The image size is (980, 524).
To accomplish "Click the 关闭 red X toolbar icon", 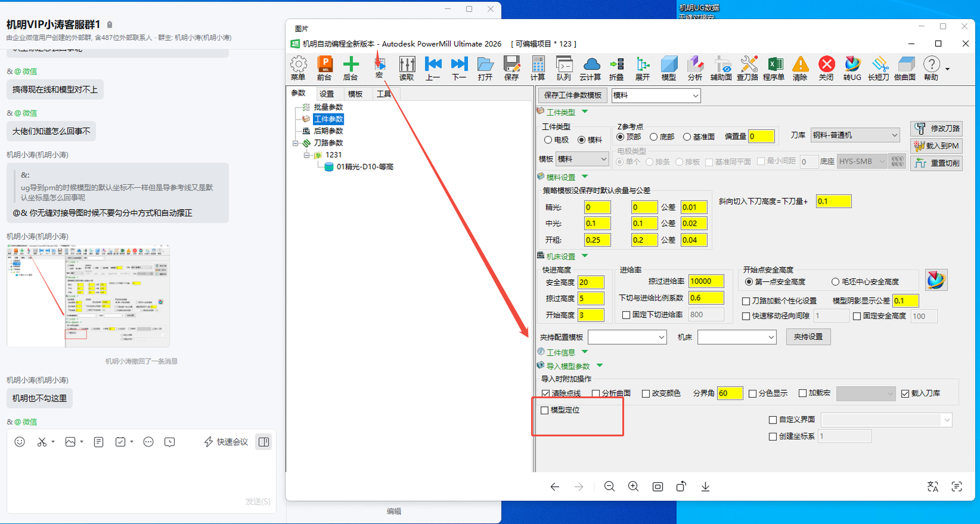I will (x=826, y=68).
